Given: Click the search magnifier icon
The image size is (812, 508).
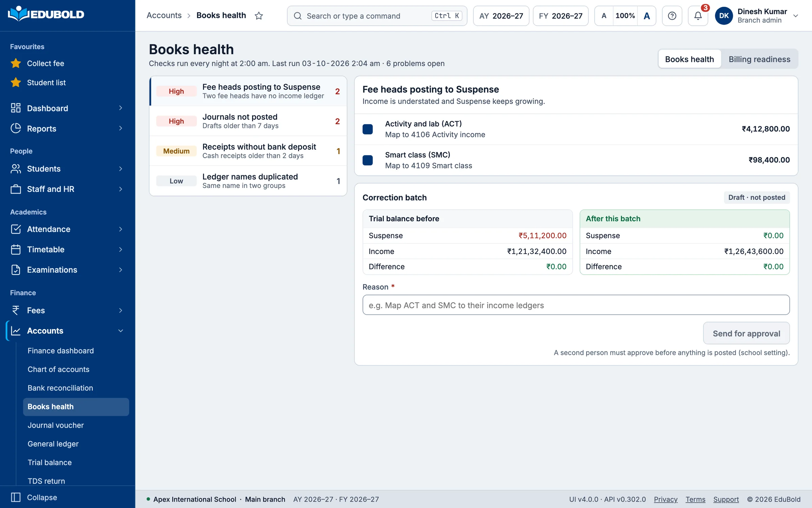Looking at the screenshot, I should click(297, 16).
